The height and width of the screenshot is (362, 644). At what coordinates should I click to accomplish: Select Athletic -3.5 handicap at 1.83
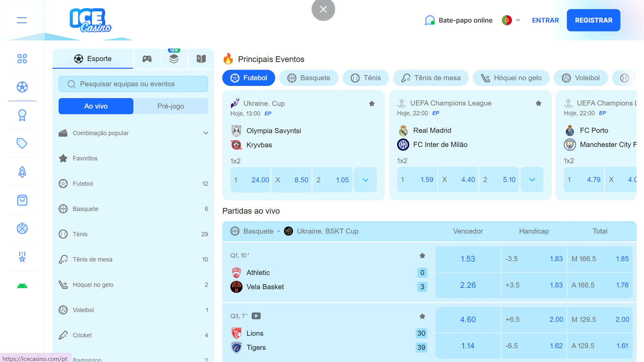[534, 259]
